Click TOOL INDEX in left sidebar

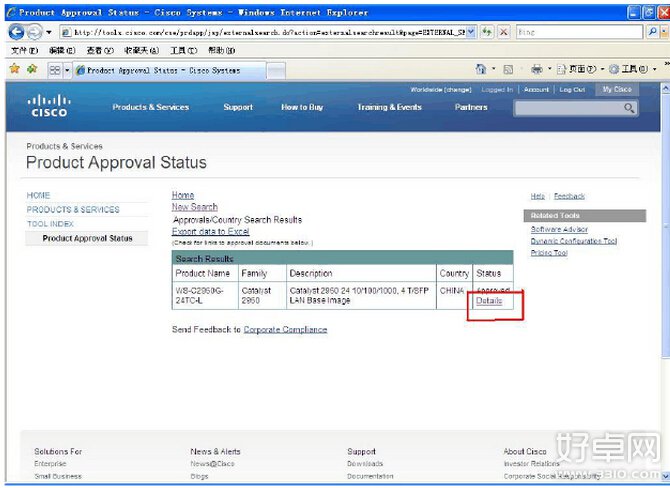[x=50, y=224]
